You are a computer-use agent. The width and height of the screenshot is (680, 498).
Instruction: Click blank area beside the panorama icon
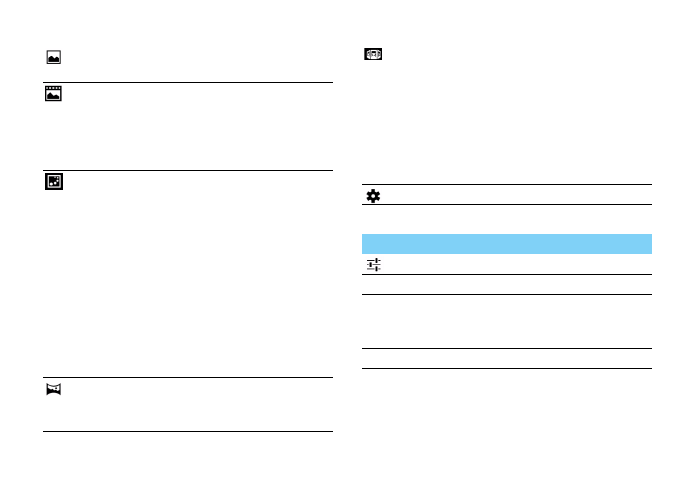196,404
